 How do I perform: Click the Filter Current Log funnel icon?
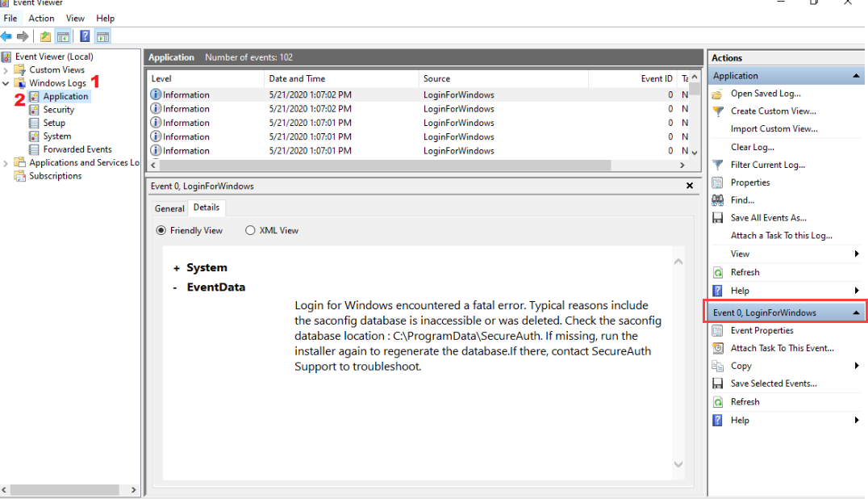717,165
